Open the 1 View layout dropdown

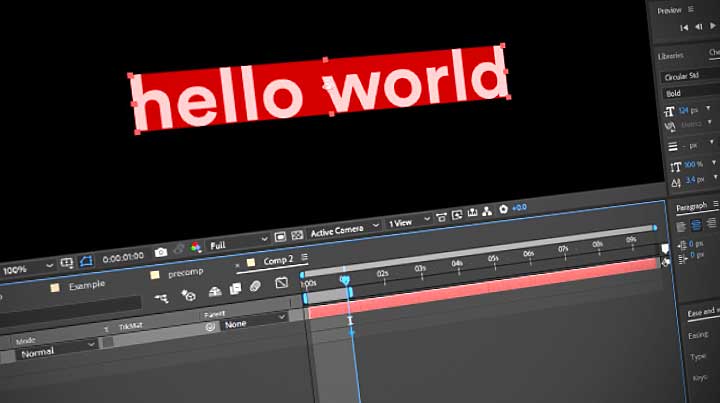pyautogui.click(x=409, y=221)
